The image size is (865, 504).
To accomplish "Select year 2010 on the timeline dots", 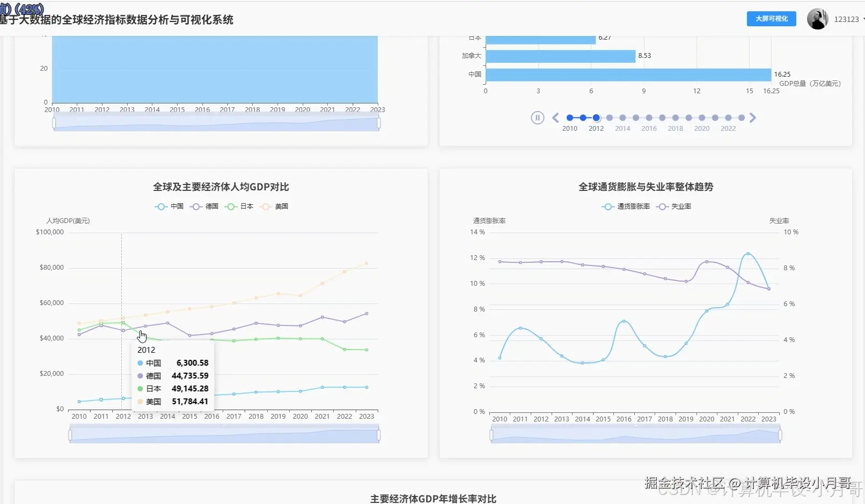I will pyautogui.click(x=570, y=117).
